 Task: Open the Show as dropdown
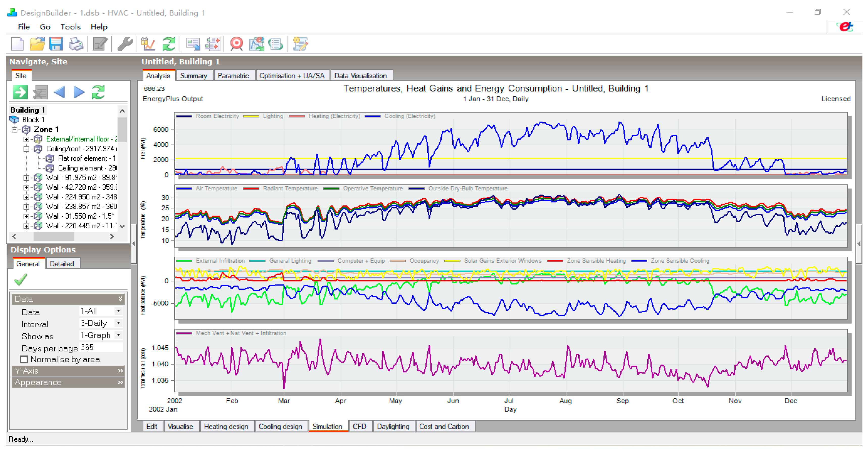point(118,335)
